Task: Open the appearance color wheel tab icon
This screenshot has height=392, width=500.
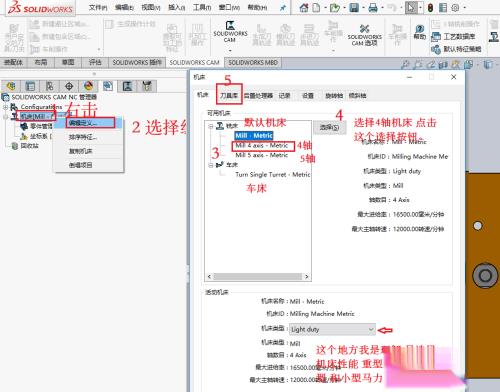Action: tap(88, 86)
